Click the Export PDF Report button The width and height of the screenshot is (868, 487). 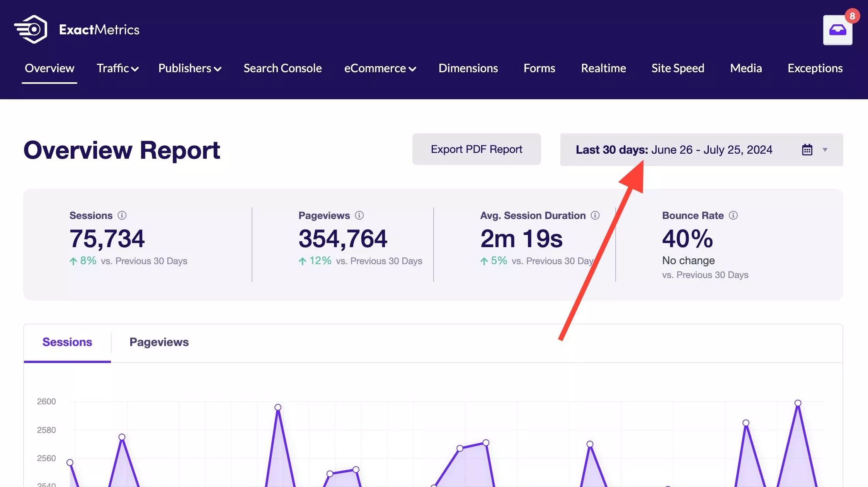click(477, 149)
